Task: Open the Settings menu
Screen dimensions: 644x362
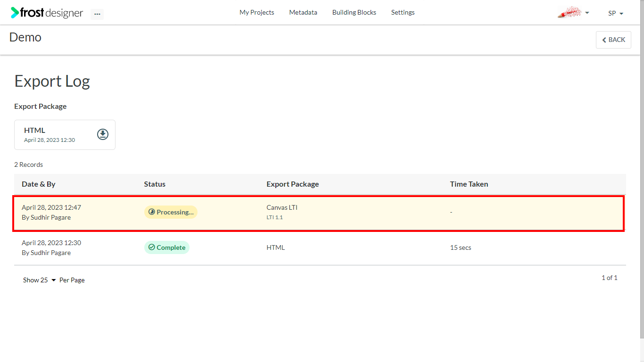Action: [x=403, y=13]
